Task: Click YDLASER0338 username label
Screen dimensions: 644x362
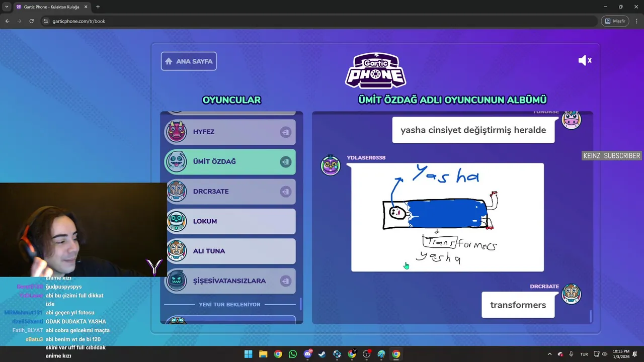Action: click(366, 157)
